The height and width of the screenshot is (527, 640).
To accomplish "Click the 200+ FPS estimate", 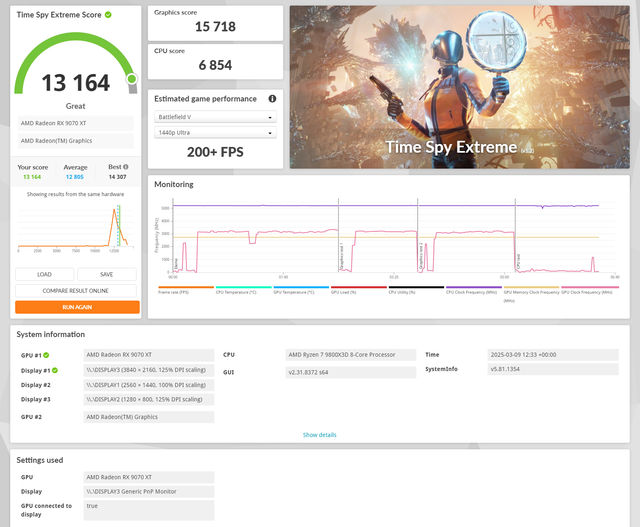I will [215, 152].
